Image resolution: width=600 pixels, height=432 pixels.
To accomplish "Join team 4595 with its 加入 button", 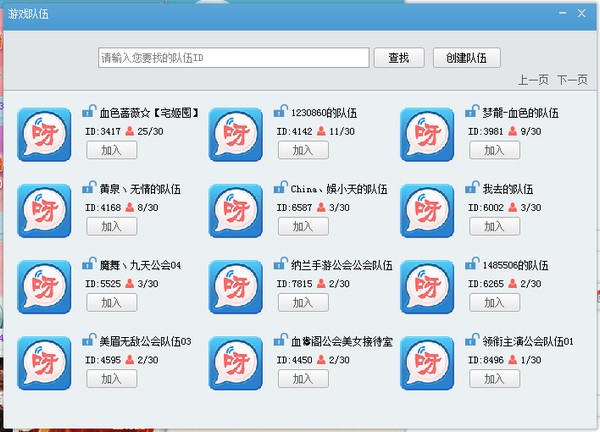I will 111,378.
